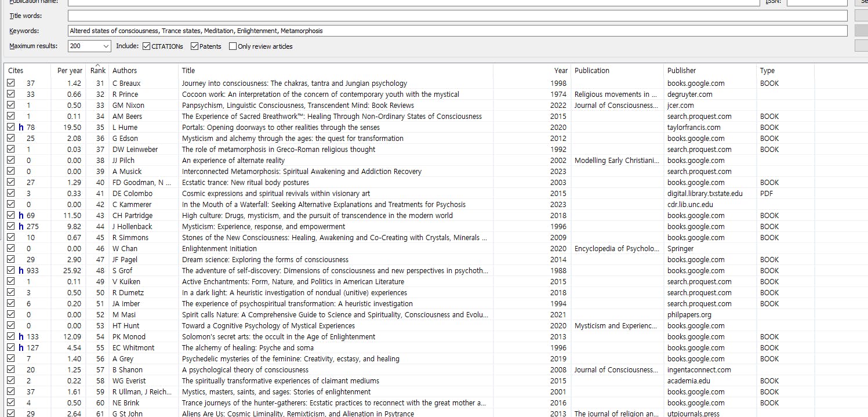Select 'Active Enchantments' title by V Kuiken
Image resolution: width=868 pixels, height=417 pixels.
[x=293, y=282]
